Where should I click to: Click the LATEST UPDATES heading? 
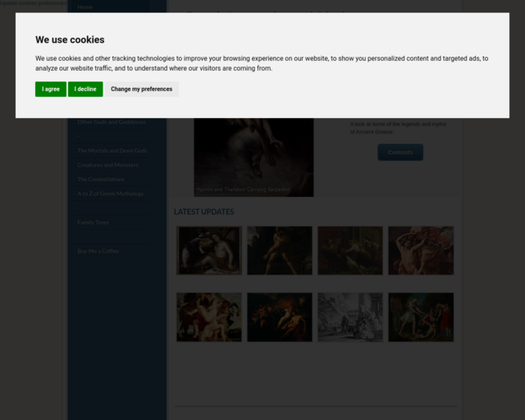[204, 212]
